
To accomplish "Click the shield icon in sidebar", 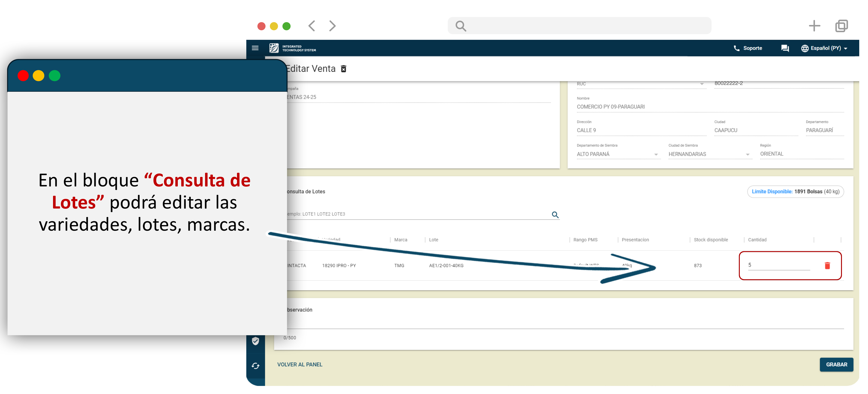I will pyautogui.click(x=256, y=341).
